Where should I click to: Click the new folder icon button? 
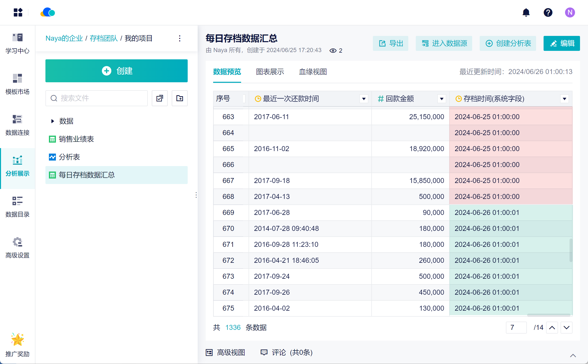coord(179,98)
